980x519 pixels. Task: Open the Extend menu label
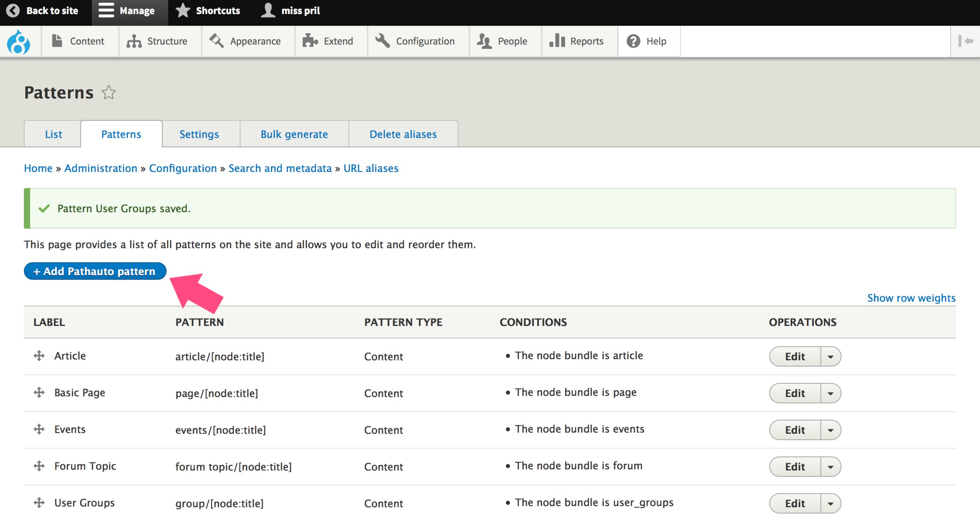pos(338,41)
